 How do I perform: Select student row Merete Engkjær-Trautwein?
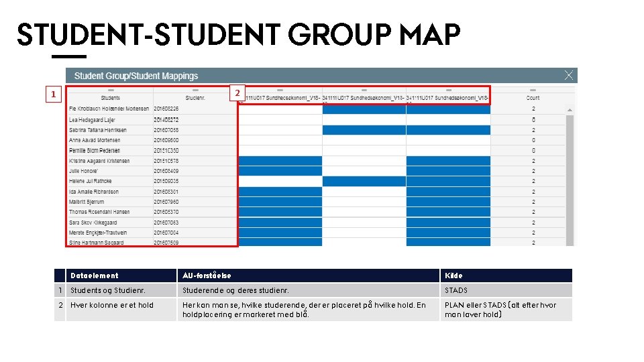pos(98,233)
